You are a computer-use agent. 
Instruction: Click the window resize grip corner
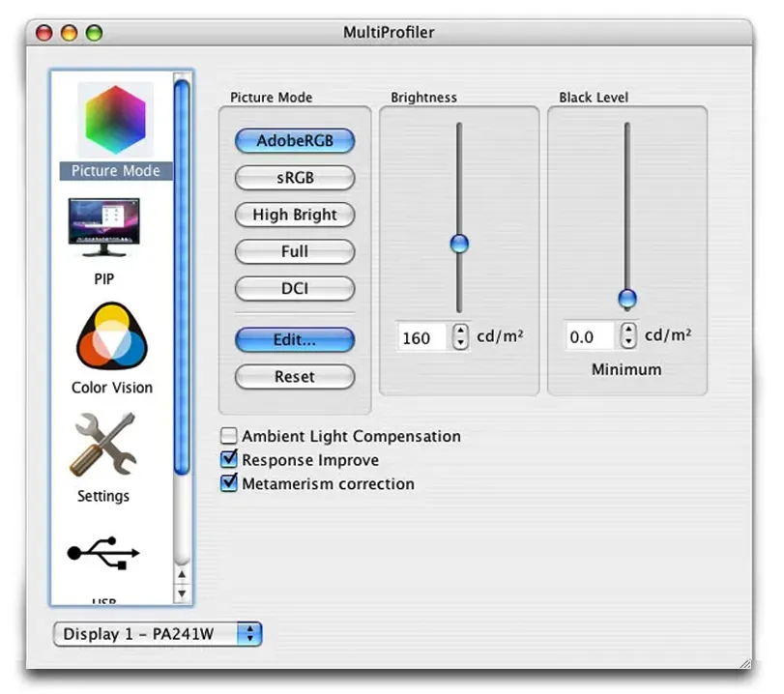click(x=745, y=662)
